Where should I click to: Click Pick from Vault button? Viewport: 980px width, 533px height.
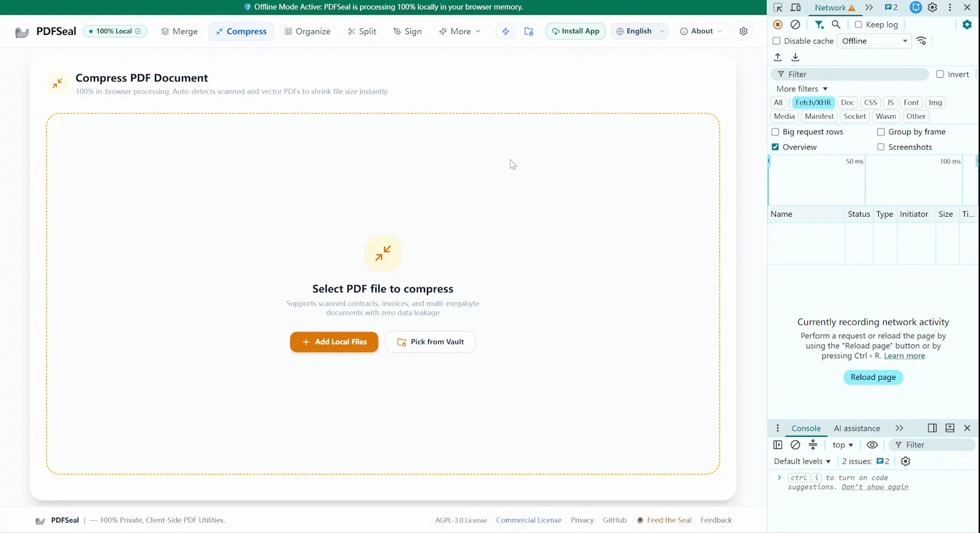click(x=431, y=342)
